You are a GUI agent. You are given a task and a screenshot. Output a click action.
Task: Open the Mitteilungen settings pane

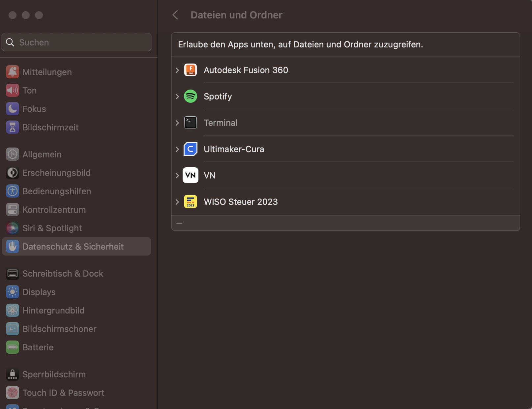click(x=76, y=72)
